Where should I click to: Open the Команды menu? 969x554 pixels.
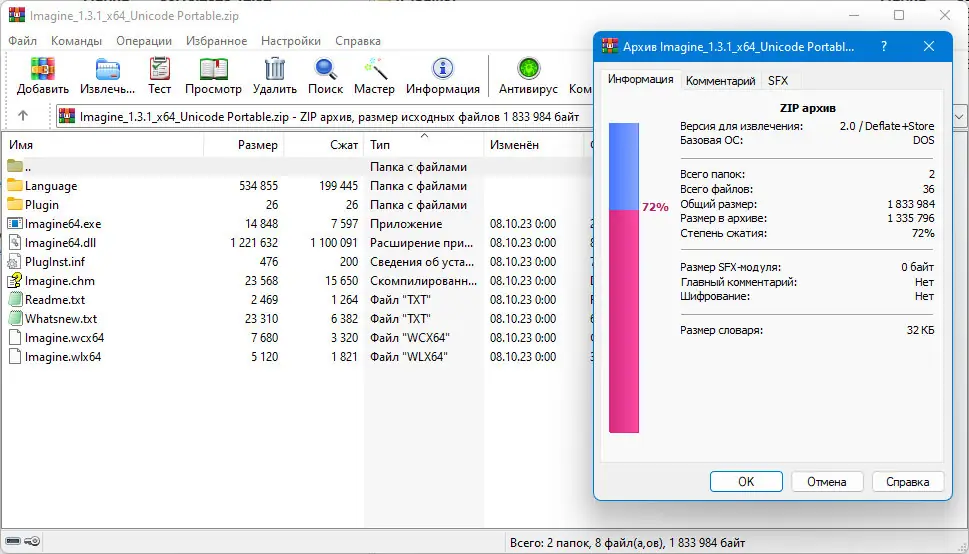77,41
